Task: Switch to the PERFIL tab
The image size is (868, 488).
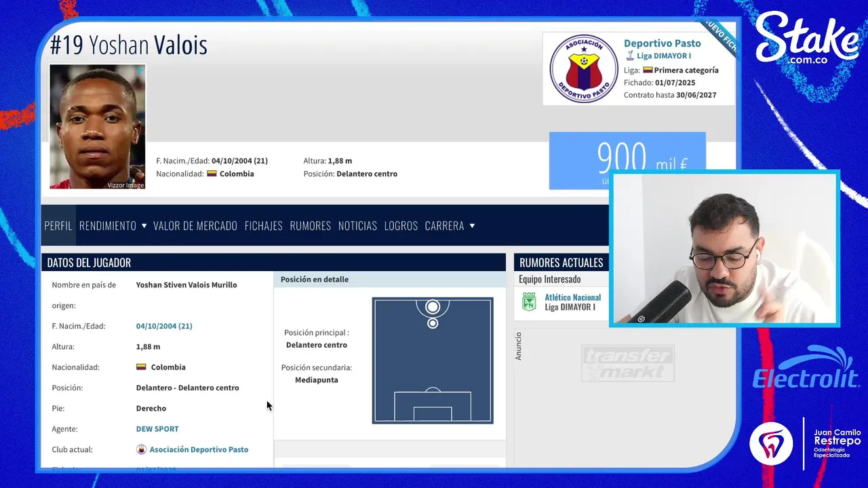Action: (x=58, y=226)
